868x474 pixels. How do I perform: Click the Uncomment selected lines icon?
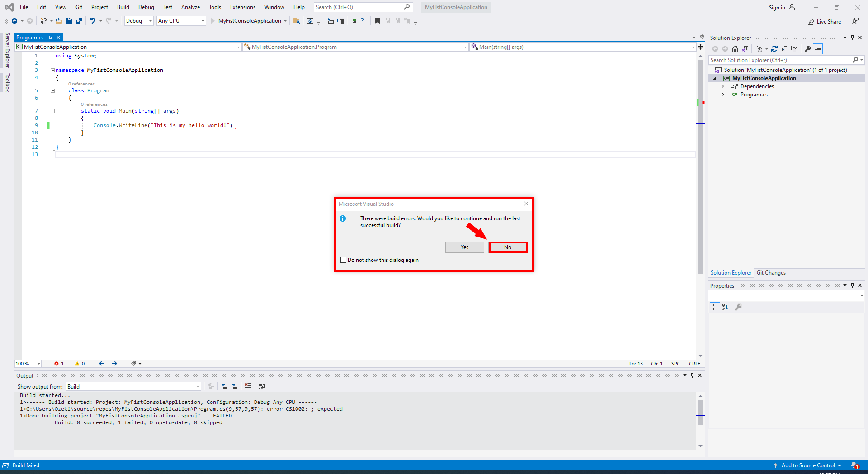(364, 21)
